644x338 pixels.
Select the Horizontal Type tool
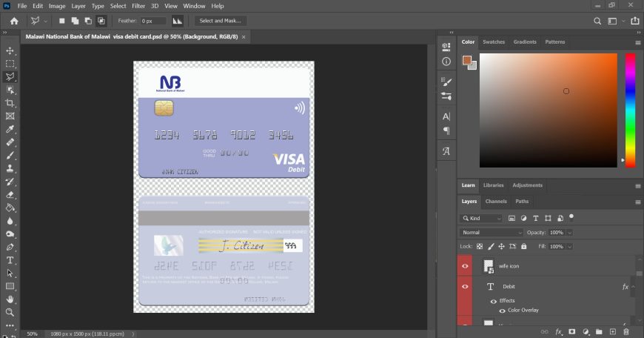click(10, 260)
